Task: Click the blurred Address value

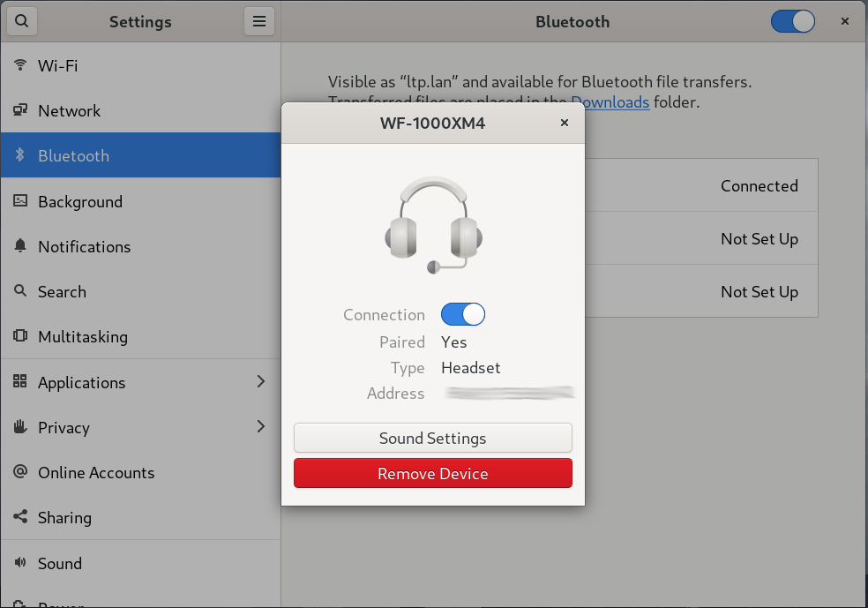Action: click(x=510, y=394)
